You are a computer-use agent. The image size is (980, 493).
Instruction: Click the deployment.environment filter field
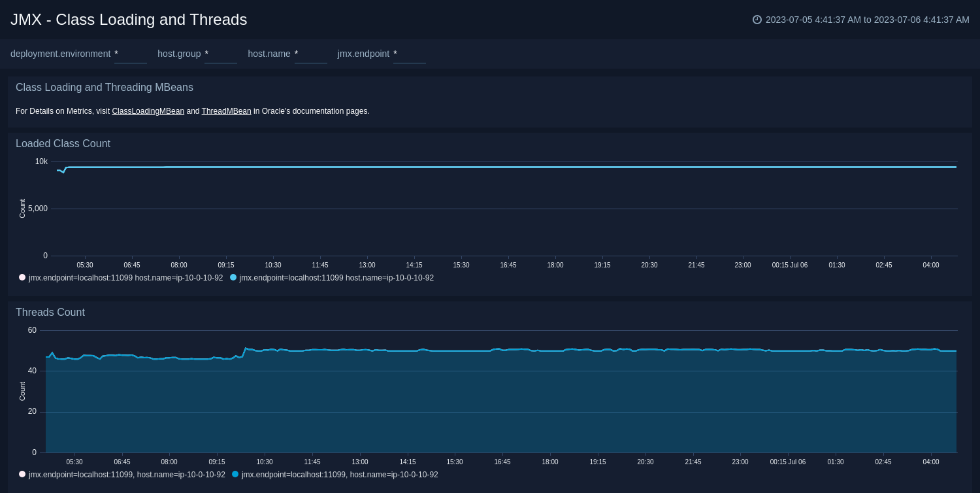pyautogui.click(x=131, y=54)
